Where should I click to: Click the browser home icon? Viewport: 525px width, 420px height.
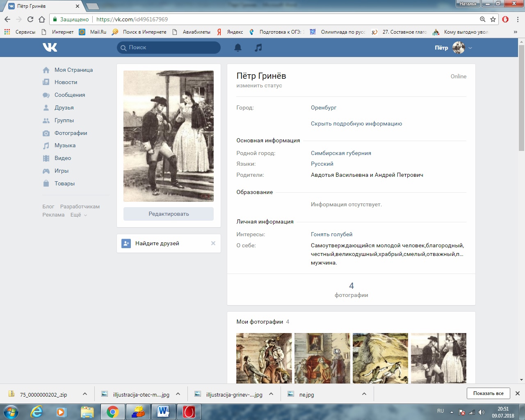(x=41, y=19)
